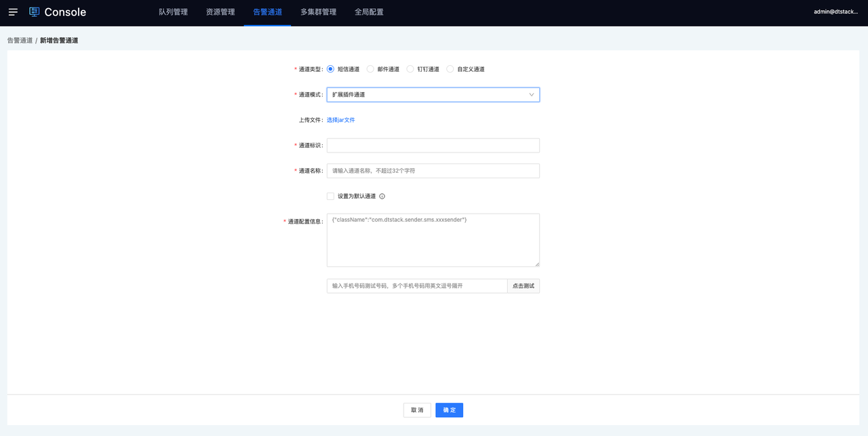This screenshot has height=436, width=868.
Task: Click the 选择jar文件 upload link
Action: 341,120
